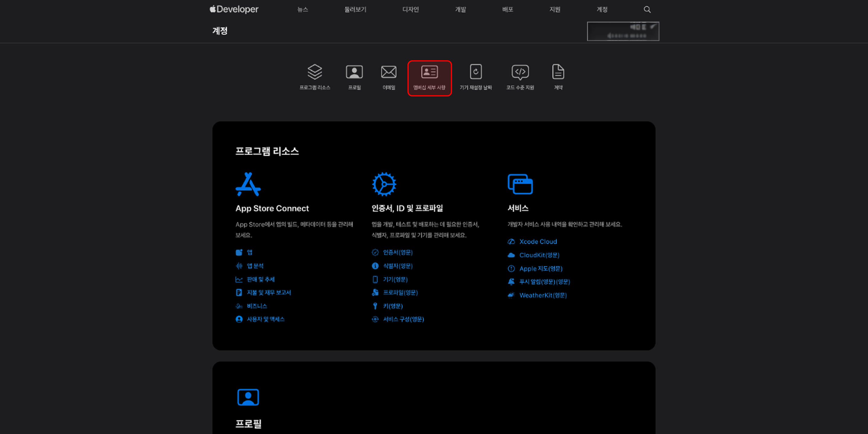
Task: Click the Apple Developer logo
Action: pyautogui.click(x=234, y=9)
